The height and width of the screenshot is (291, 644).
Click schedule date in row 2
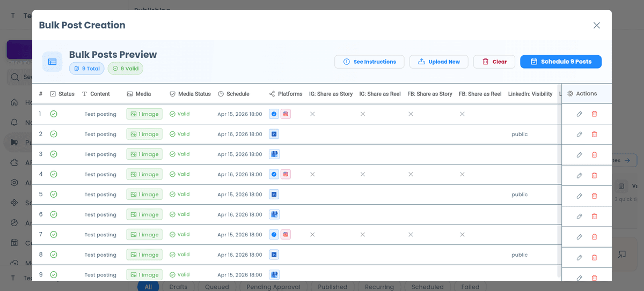(x=240, y=134)
